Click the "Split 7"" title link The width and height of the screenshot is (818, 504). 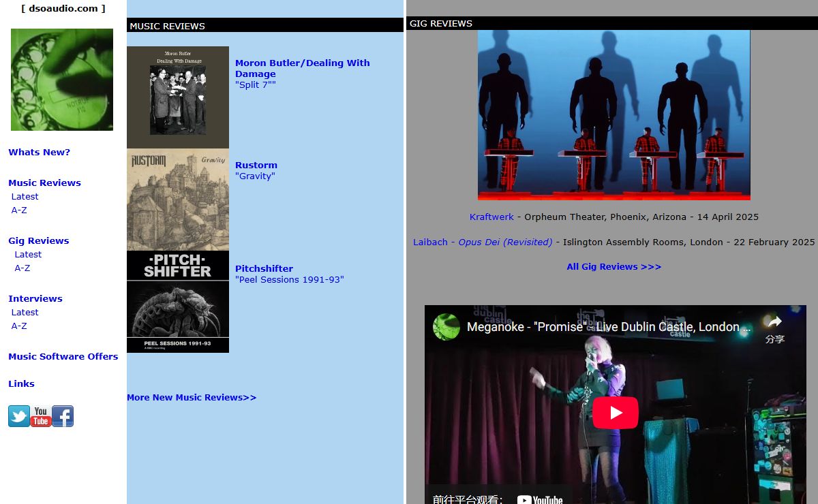256,84
